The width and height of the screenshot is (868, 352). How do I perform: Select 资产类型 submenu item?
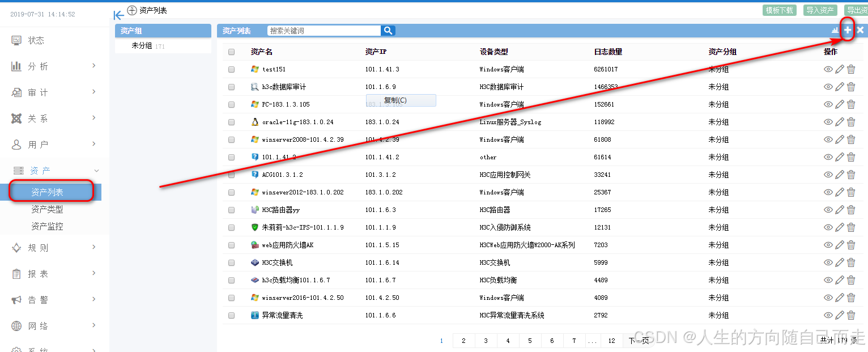click(x=47, y=209)
